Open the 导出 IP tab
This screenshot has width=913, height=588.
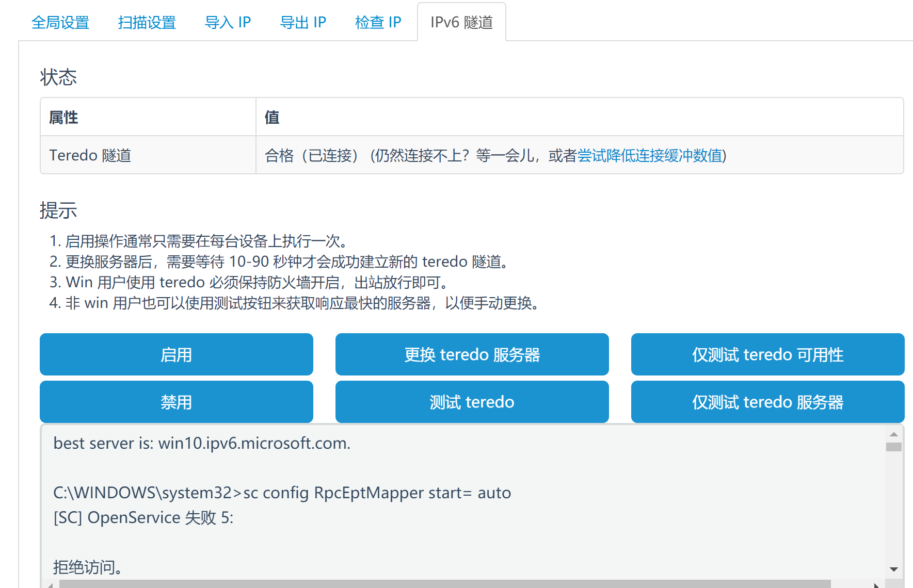coord(303,22)
